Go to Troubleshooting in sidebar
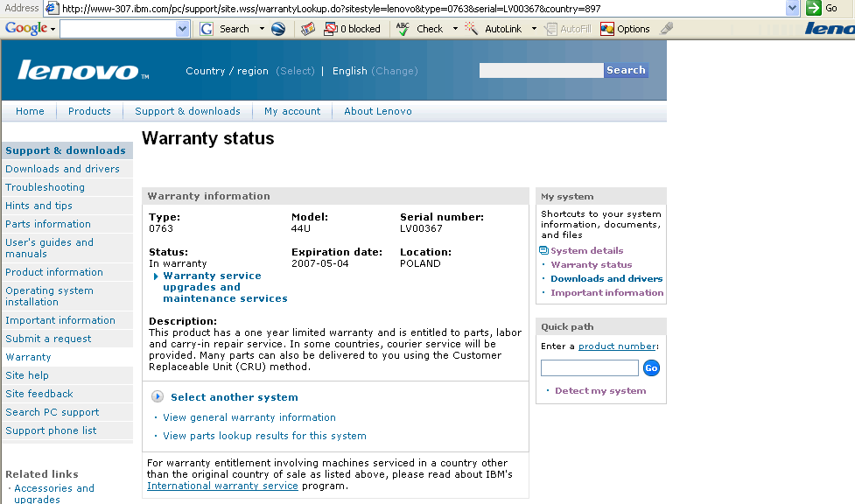The height and width of the screenshot is (504, 855). [45, 187]
